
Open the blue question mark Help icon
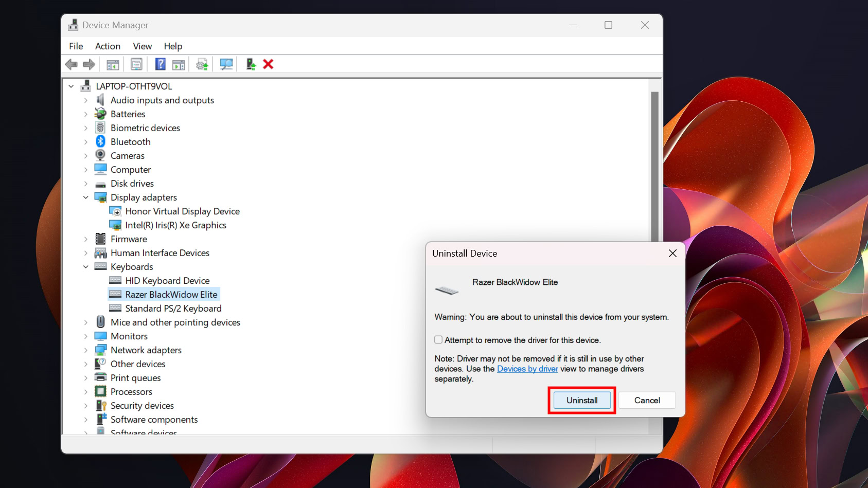pos(161,64)
